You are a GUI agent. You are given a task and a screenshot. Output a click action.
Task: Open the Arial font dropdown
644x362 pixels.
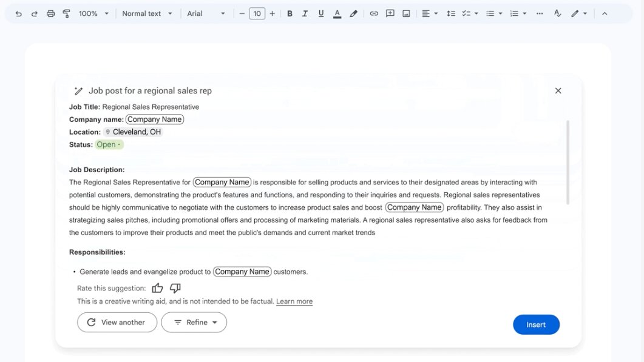click(x=206, y=13)
